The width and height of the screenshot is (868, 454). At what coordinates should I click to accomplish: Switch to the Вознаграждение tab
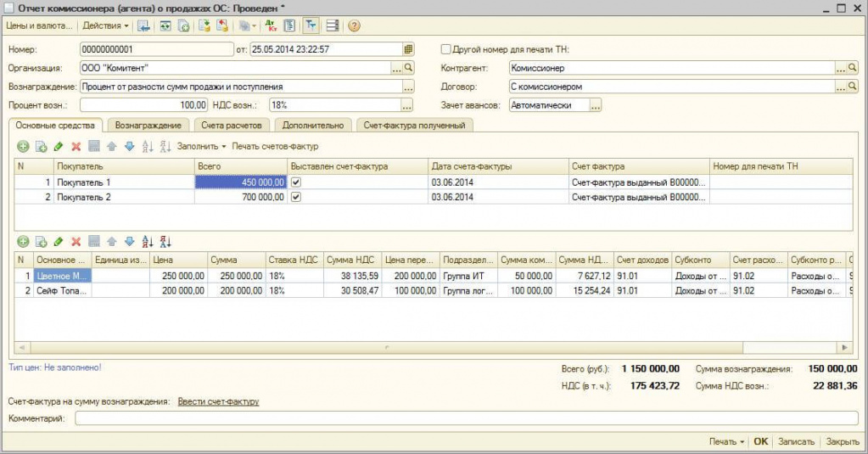click(148, 126)
